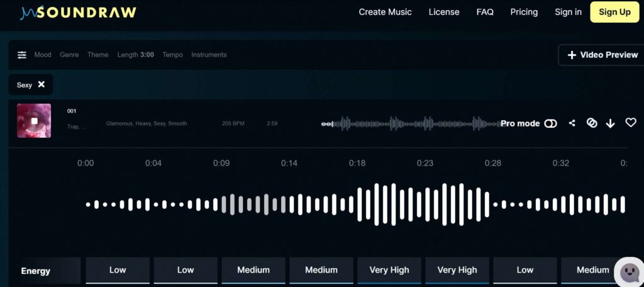
Task: Click the large waveform near 0:18
Action: coord(359,205)
